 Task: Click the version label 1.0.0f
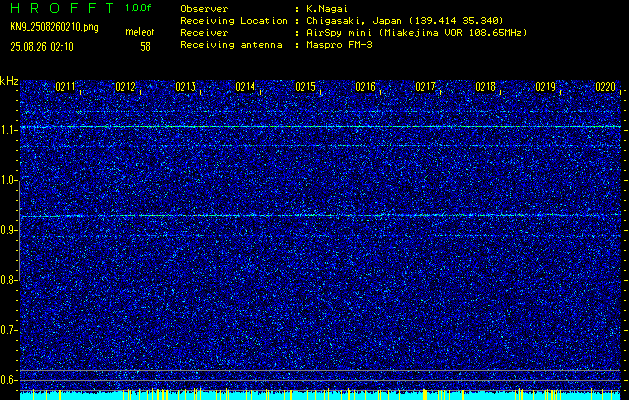[138, 8]
